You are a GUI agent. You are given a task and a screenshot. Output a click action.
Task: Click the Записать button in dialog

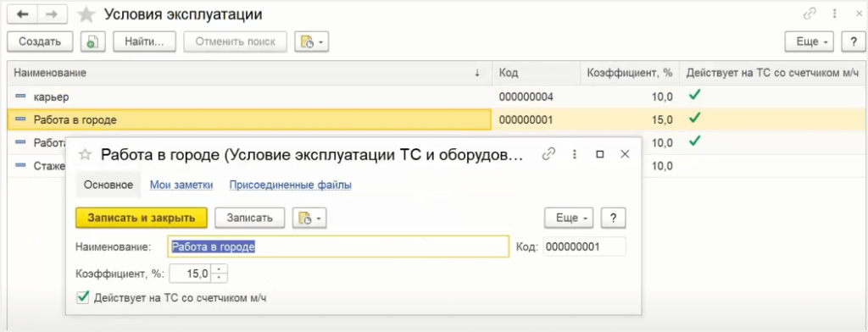coord(250,218)
